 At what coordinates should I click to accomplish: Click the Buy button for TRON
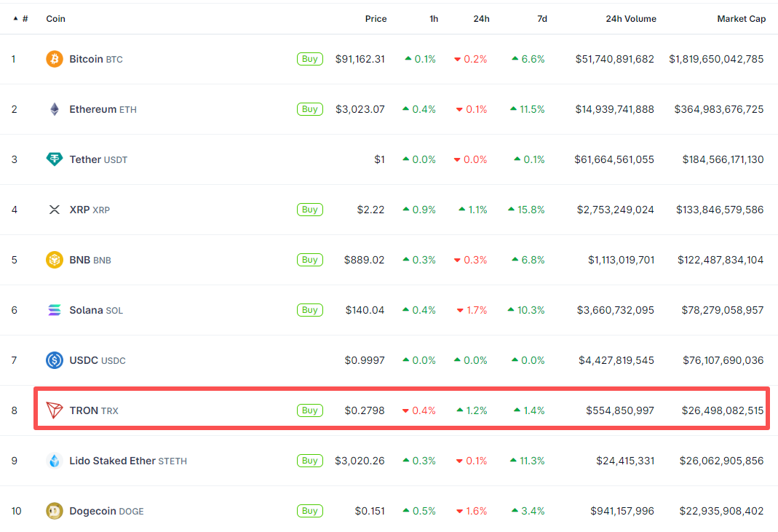(310, 410)
